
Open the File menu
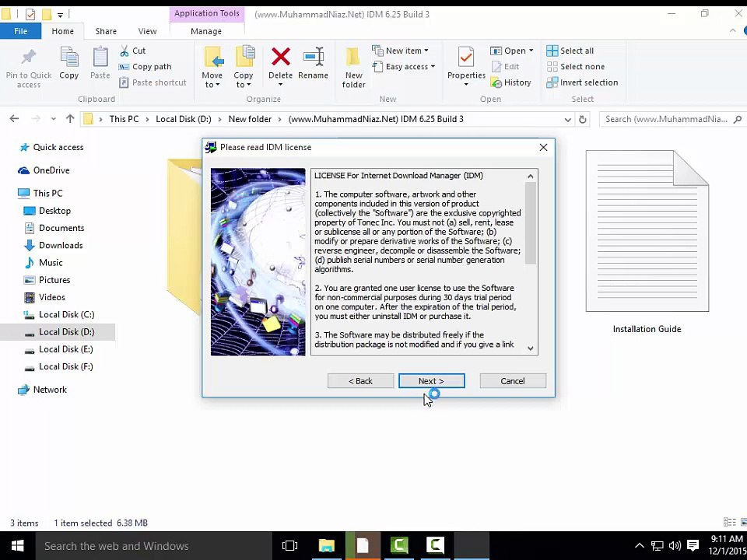20,31
